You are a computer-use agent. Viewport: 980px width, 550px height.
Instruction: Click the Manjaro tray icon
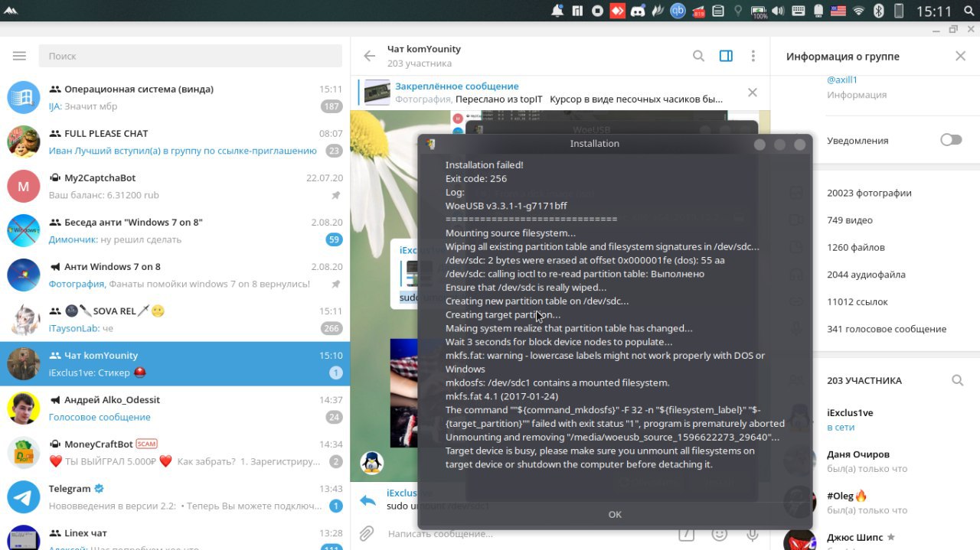tap(577, 11)
